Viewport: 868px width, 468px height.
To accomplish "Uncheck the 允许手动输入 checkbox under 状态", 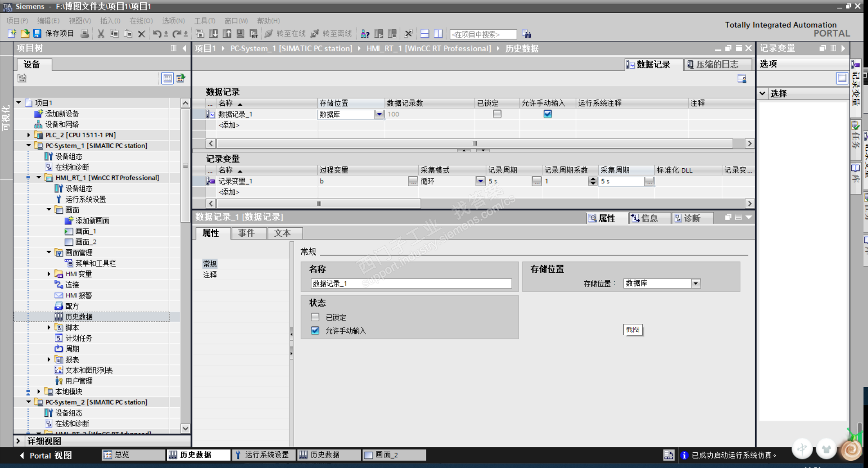I will 315,331.
